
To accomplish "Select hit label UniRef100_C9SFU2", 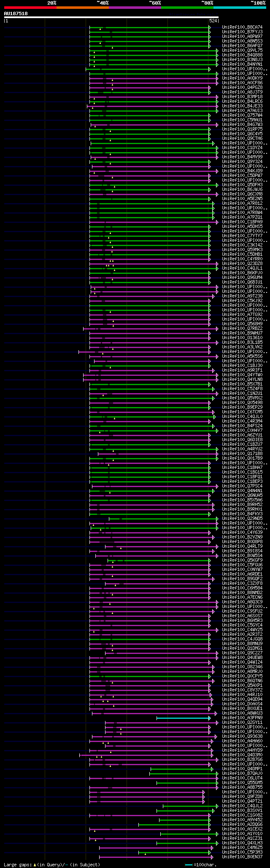I will point(242,611).
